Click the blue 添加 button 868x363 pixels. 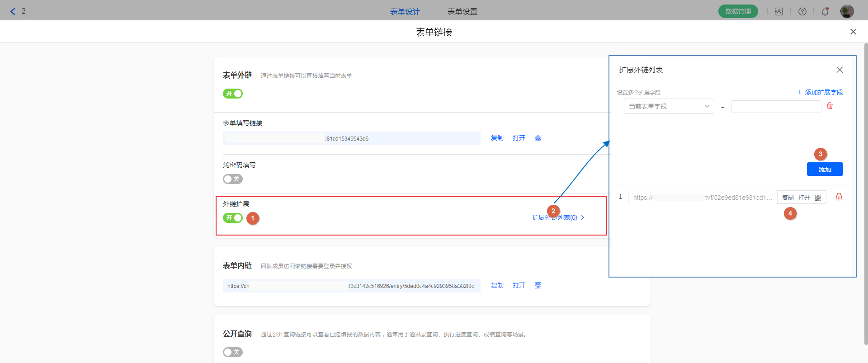[x=825, y=170]
